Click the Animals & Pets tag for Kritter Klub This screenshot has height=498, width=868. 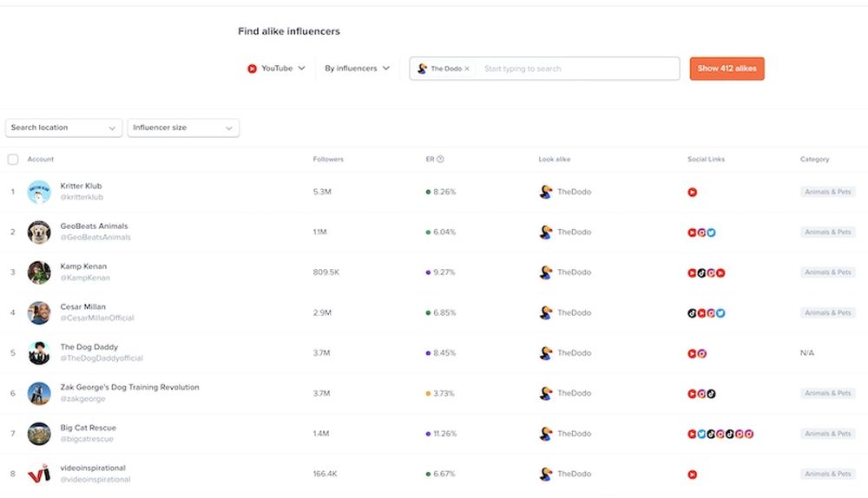[x=827, y=192]
